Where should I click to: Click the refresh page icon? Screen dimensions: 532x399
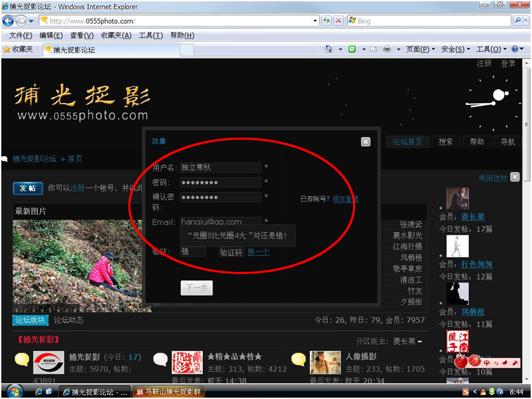(327, 21)
